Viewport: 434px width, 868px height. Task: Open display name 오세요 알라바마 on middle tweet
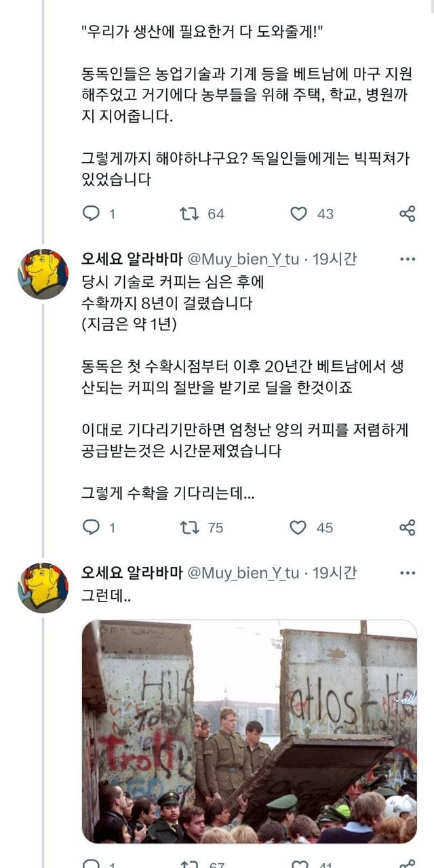132,260
